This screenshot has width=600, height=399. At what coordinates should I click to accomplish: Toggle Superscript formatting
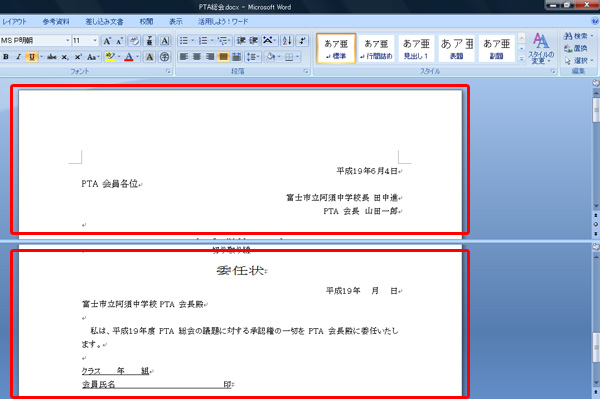78,57
